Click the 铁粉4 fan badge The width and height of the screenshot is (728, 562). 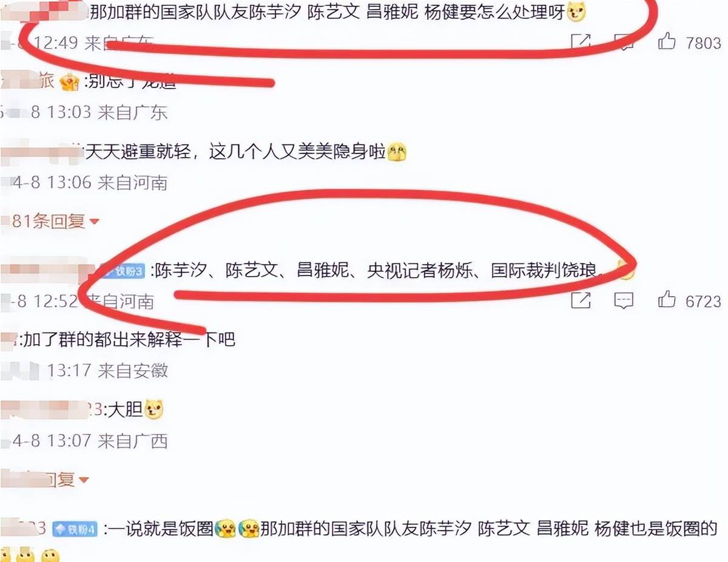pyautogui.click(x=75, y=529)
